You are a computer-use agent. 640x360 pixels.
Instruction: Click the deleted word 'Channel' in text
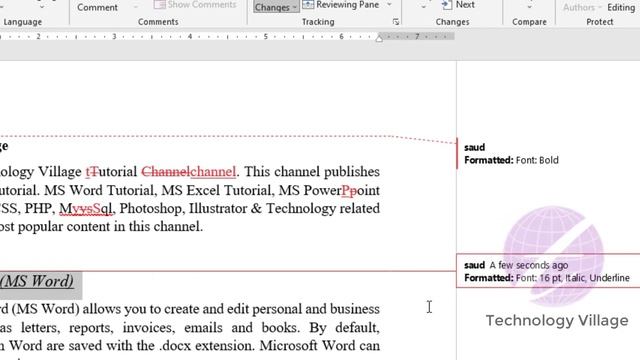(165, 172)
